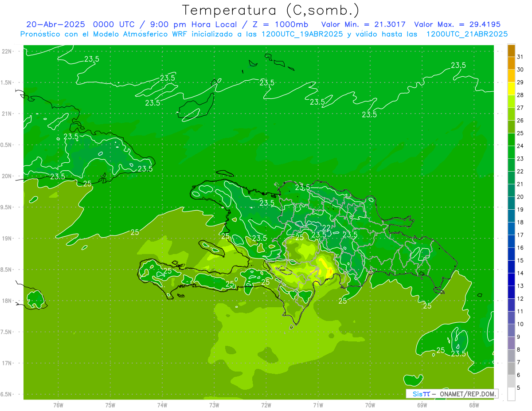Click the '69W' longitude axis label
532x411 pixels.
[422, 405]
